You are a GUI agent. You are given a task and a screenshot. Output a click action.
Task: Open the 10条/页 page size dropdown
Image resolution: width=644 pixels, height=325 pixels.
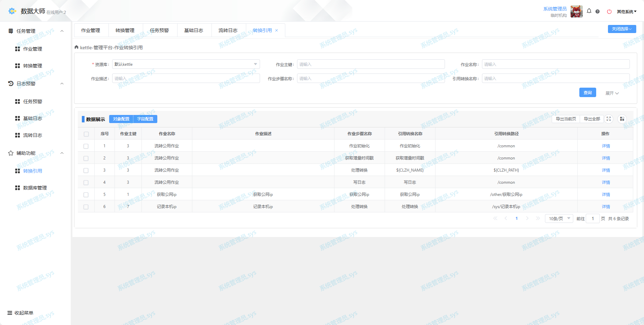[x=559, y=218]
